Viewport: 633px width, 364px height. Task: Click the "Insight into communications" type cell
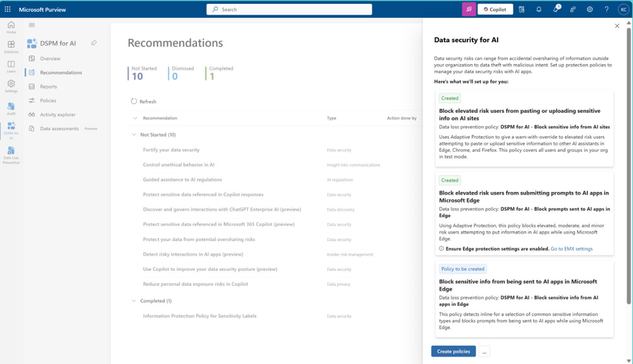coord(354,165)
